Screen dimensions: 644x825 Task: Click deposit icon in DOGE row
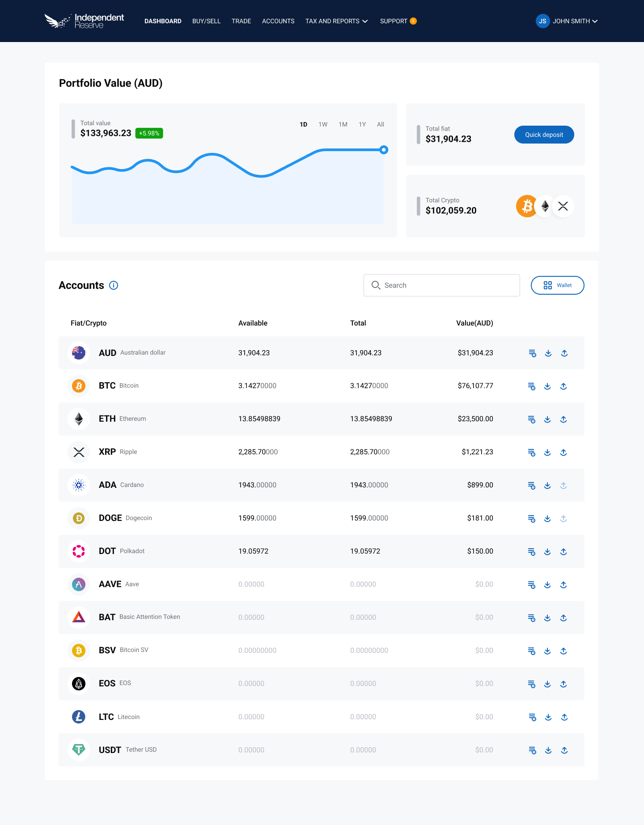(547, 519)
